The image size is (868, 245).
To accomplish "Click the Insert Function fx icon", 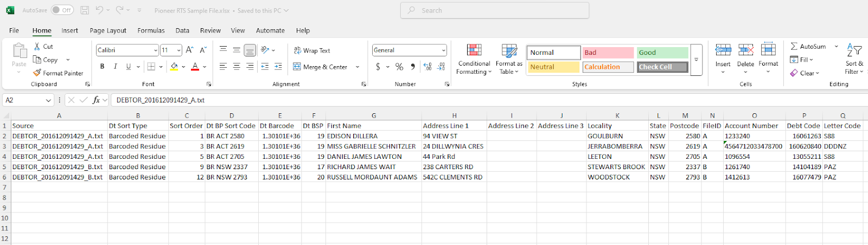I will [x=96, y=100].
